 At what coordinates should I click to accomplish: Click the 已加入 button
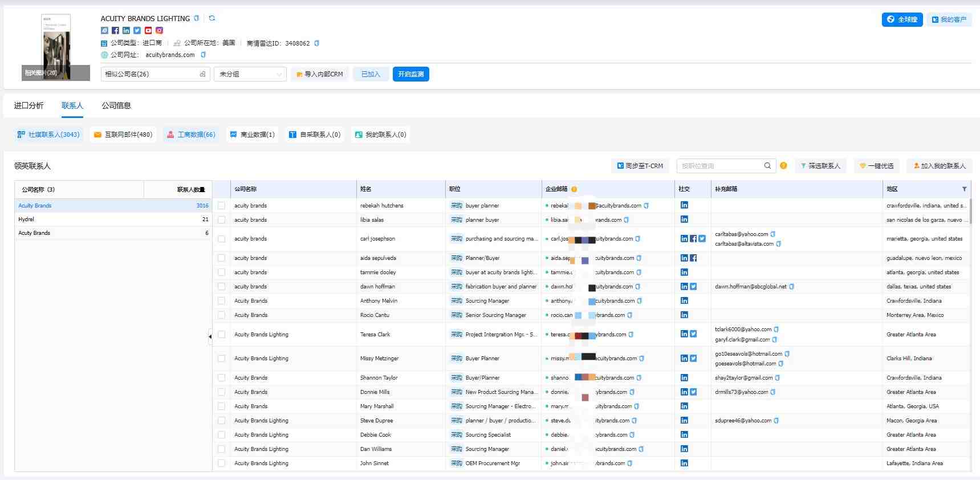[371, 74]
